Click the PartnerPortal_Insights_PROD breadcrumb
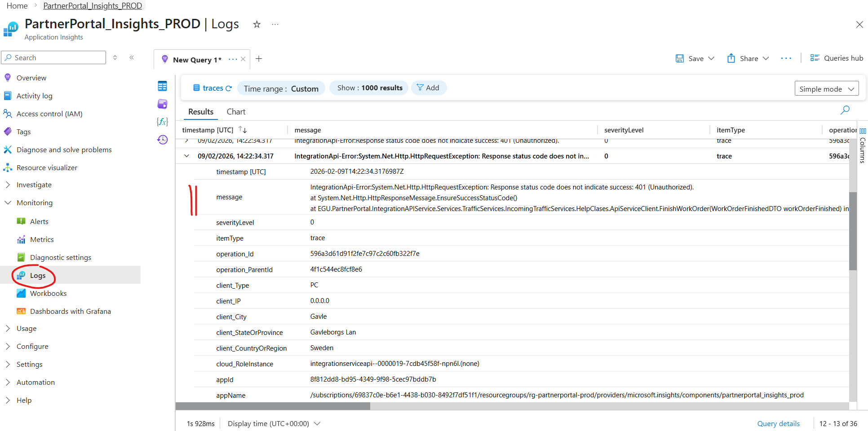This screenshot has height=431, width=868. pyautogui.click(x=93, y=6)
